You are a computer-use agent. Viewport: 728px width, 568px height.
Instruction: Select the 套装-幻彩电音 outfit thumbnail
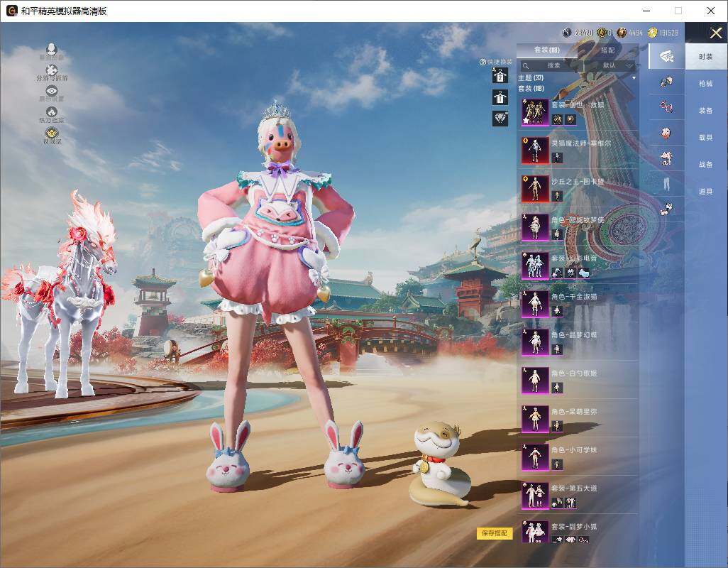535,265
